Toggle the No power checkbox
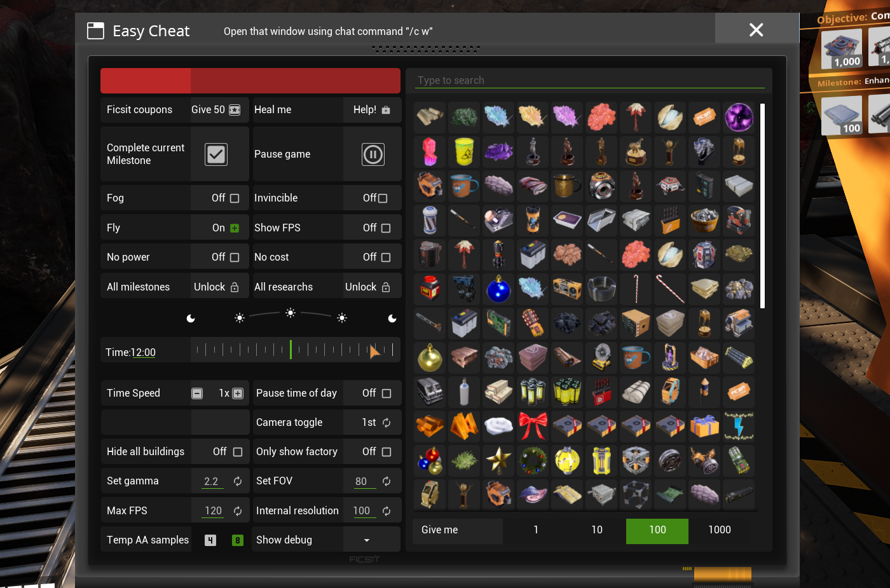The width and height of the screenshot is (890, 588). (x=235, y=257)
